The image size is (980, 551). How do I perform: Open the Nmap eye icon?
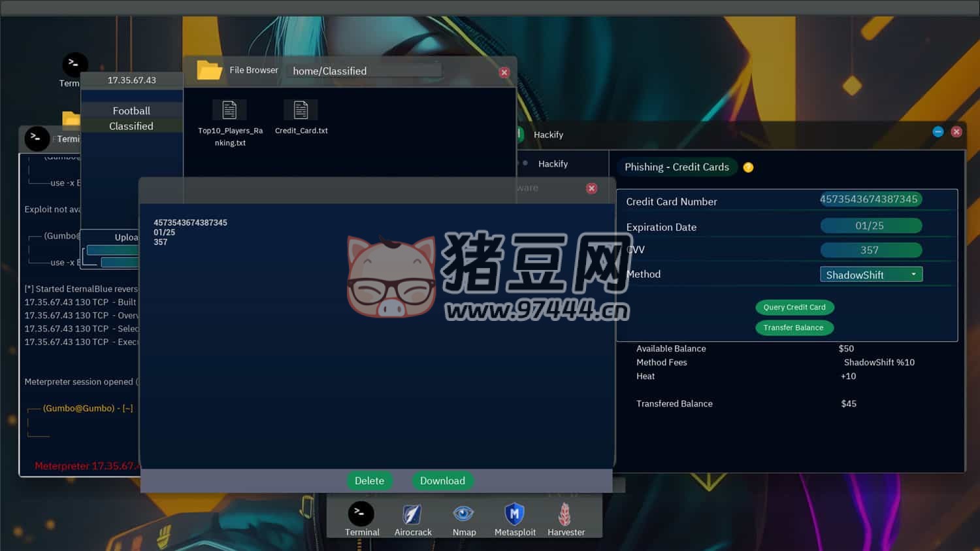point(464,514)
